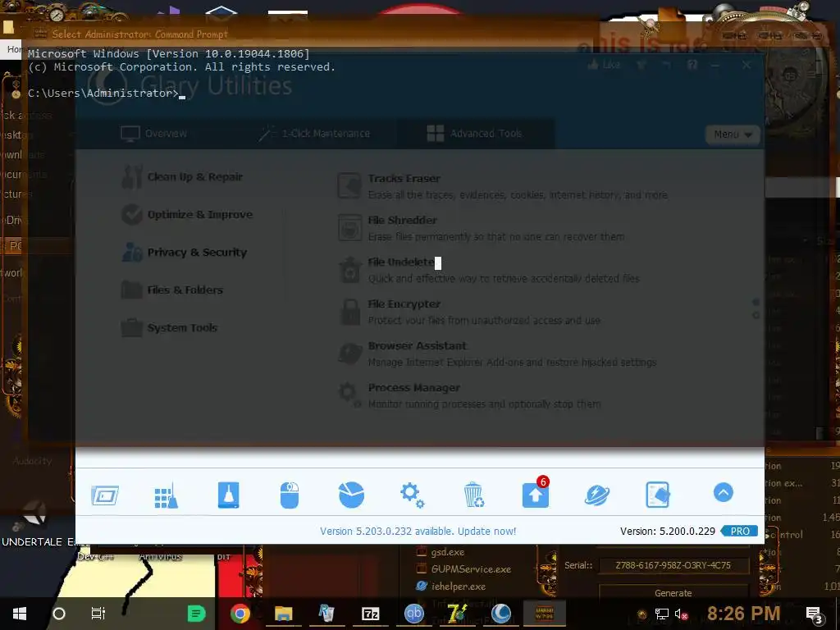Open the Menu dropdown in Glary Utilities
The height and width of the screenshot is (630, 840).
click(x=733, y=134)
